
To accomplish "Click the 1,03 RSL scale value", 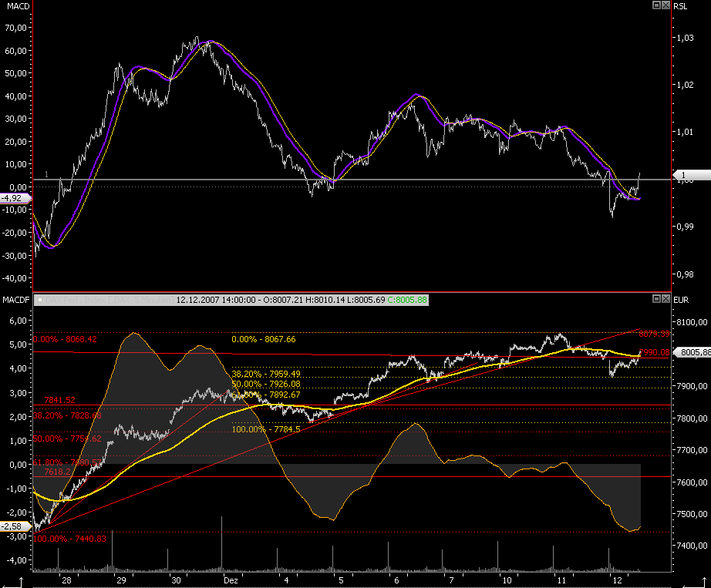I will [x=685, y=38].
